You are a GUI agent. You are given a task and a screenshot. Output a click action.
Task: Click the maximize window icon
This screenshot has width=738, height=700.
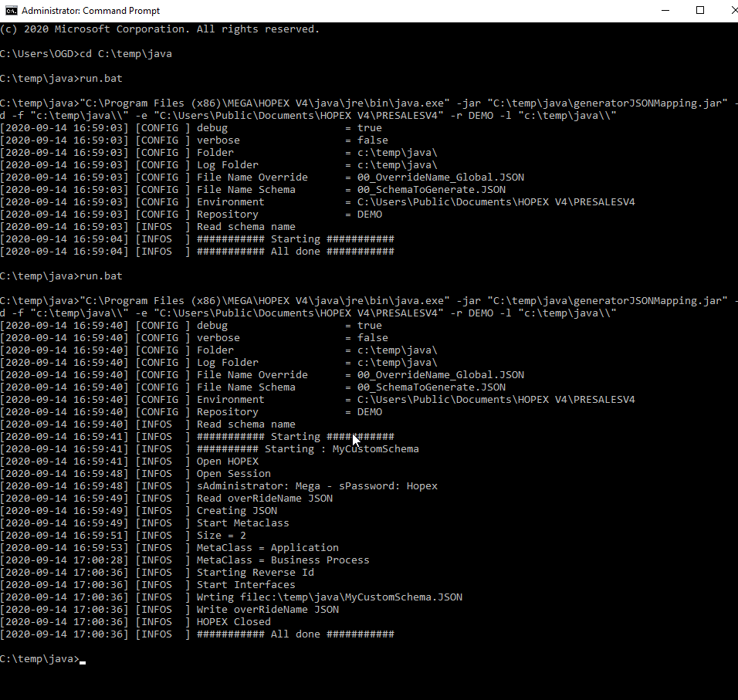pyautogui.click(x=700, y=11)
